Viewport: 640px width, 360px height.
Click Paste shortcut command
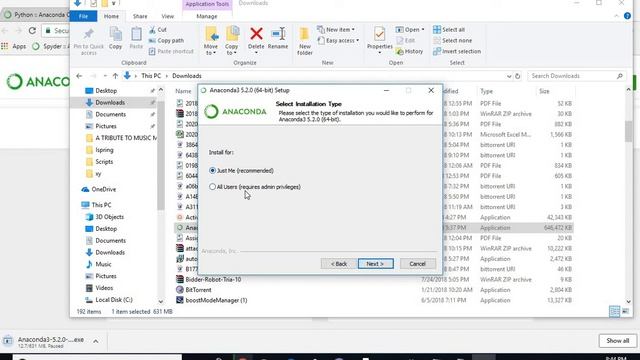tap(171, 51)
